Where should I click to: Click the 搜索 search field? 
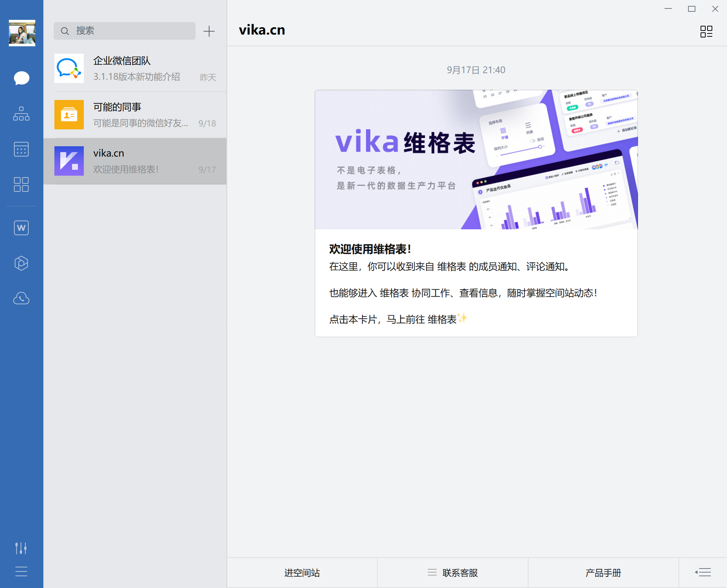click(x=125, y=31)
